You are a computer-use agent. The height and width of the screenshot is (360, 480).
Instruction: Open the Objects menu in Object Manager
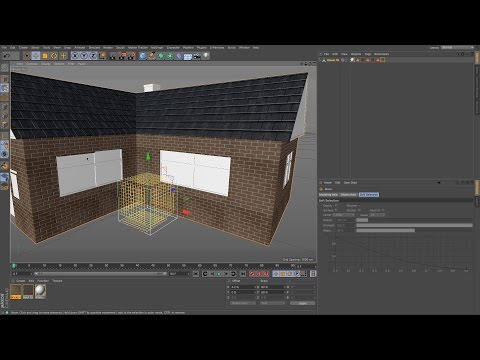pyautogui.click(x=356, y=54)
